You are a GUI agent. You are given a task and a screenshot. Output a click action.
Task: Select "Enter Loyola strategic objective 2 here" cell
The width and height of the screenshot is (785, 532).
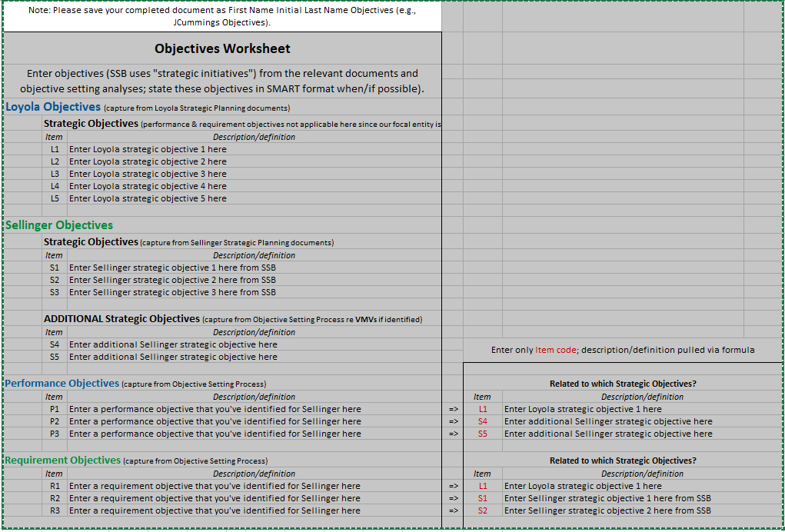coord(254,161)
